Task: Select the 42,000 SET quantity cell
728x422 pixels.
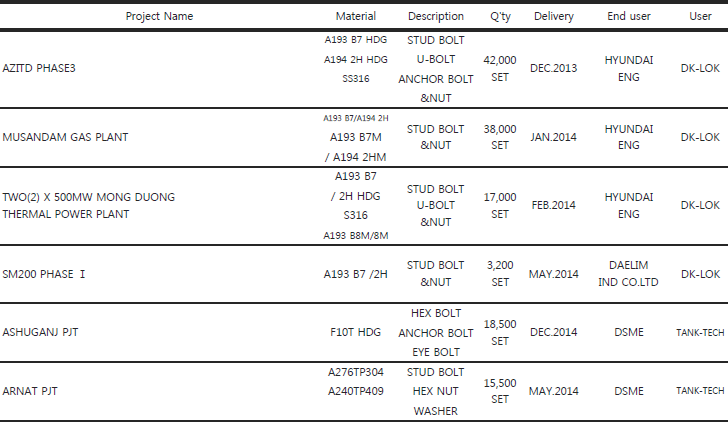Action: click(x=500, y=69)
